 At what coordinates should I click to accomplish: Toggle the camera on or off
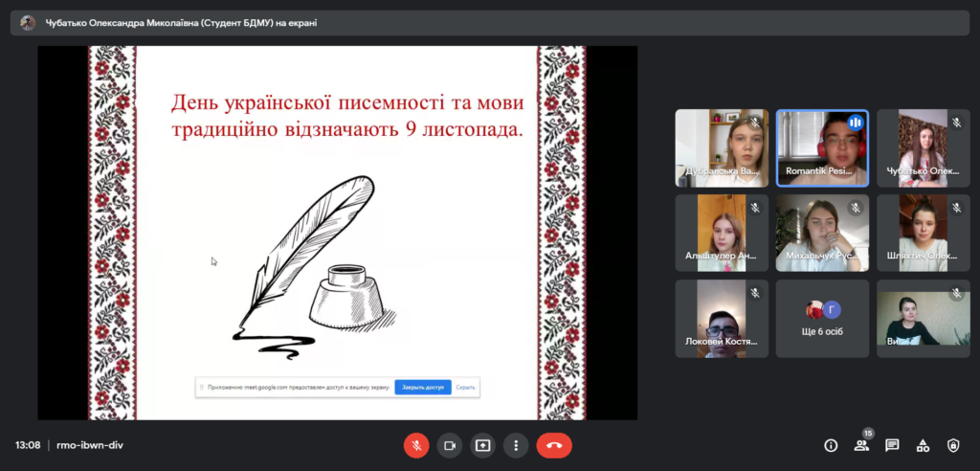click(x=449, y=445)
